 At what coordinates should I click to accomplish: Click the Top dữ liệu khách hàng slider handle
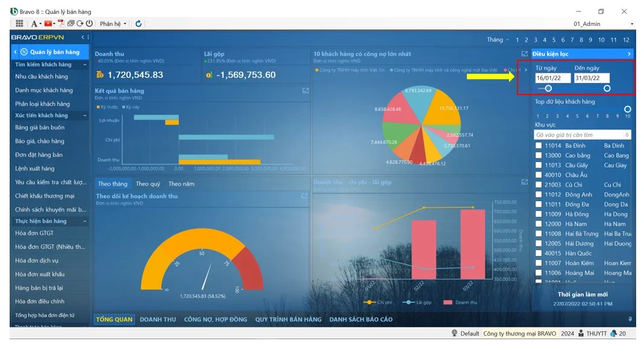point(628,109)
